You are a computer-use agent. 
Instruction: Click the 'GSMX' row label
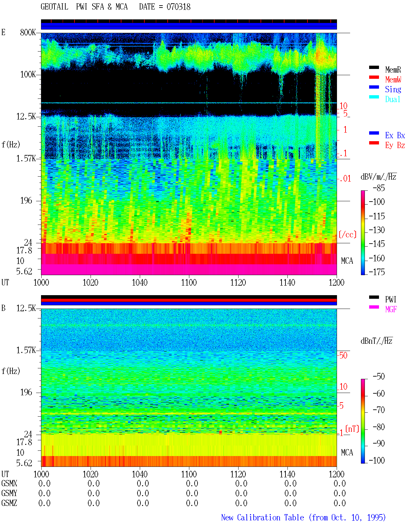tap(9, 483)
